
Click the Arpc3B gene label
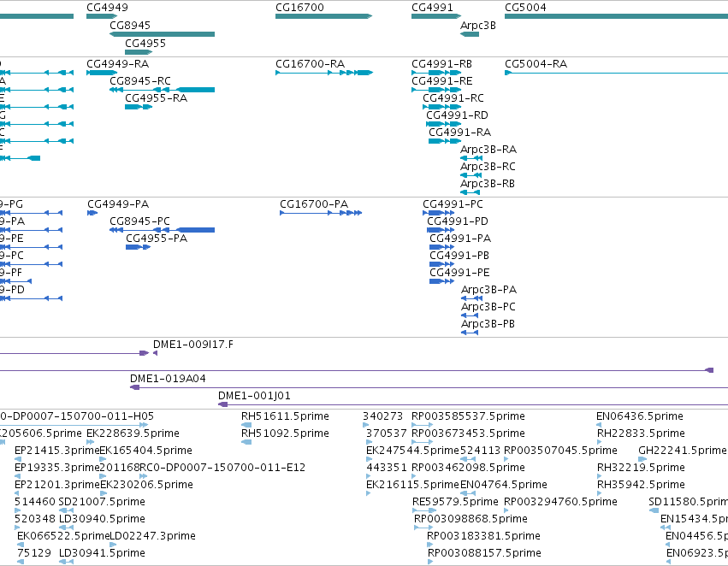click(x=477, y=26)
